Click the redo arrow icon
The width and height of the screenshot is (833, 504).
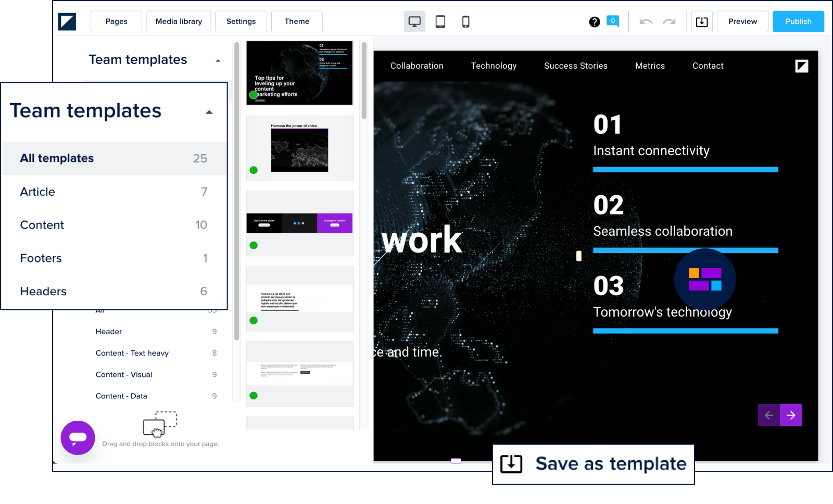tap(669, 22)
